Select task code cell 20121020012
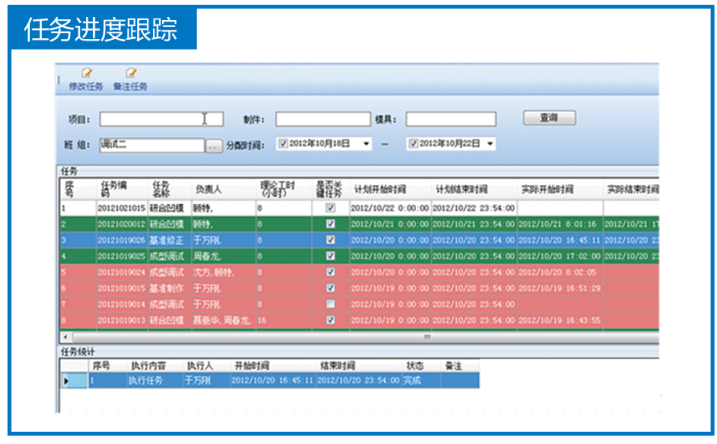The height and width of the screenshot is (444, 717). [122, 224]
